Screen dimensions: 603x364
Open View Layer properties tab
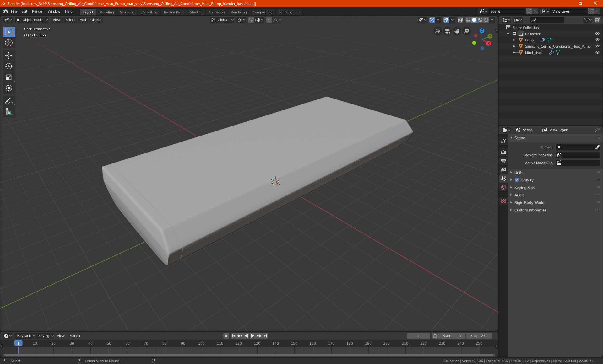[503, 170]
